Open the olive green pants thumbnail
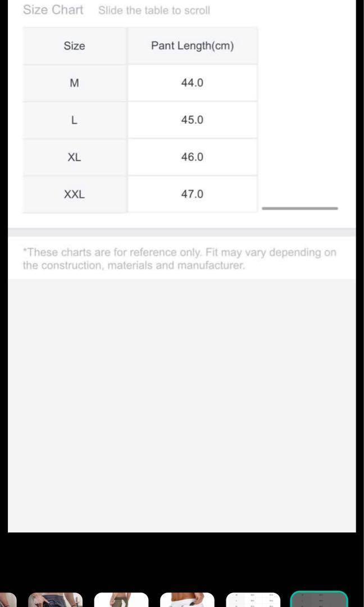 pyautogui.click(x=121, y=600)
